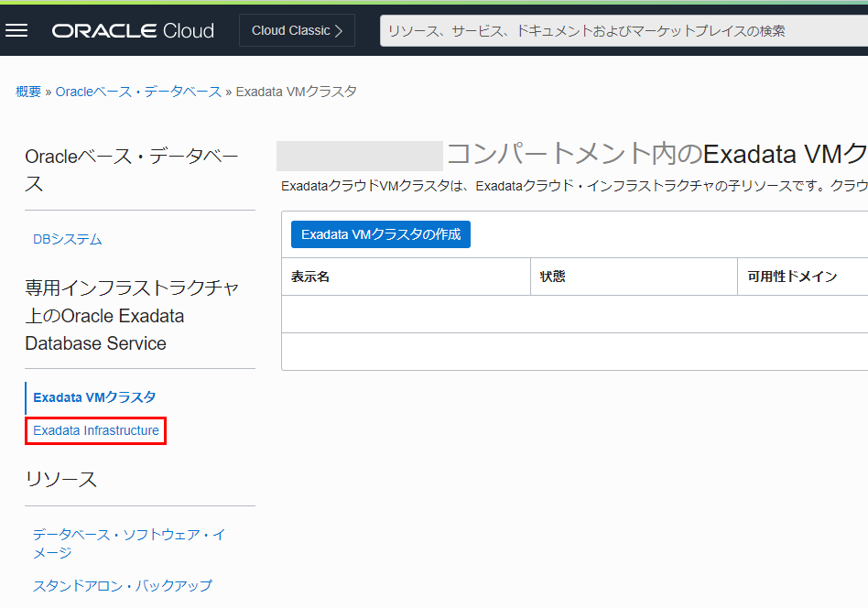Open DBシステム in the sidebar
The width and height of the screenshot is (868, 608).
(x=68, y=239)
